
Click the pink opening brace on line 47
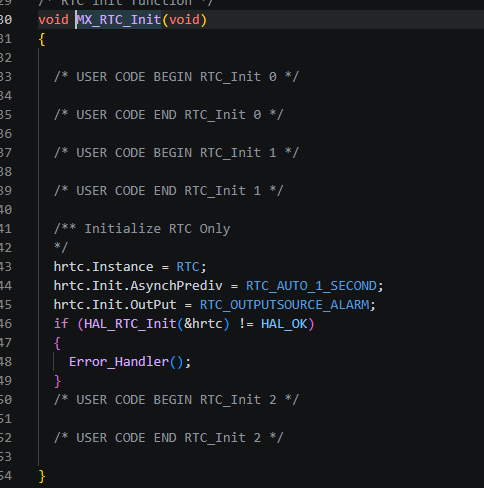click(57, 343)
